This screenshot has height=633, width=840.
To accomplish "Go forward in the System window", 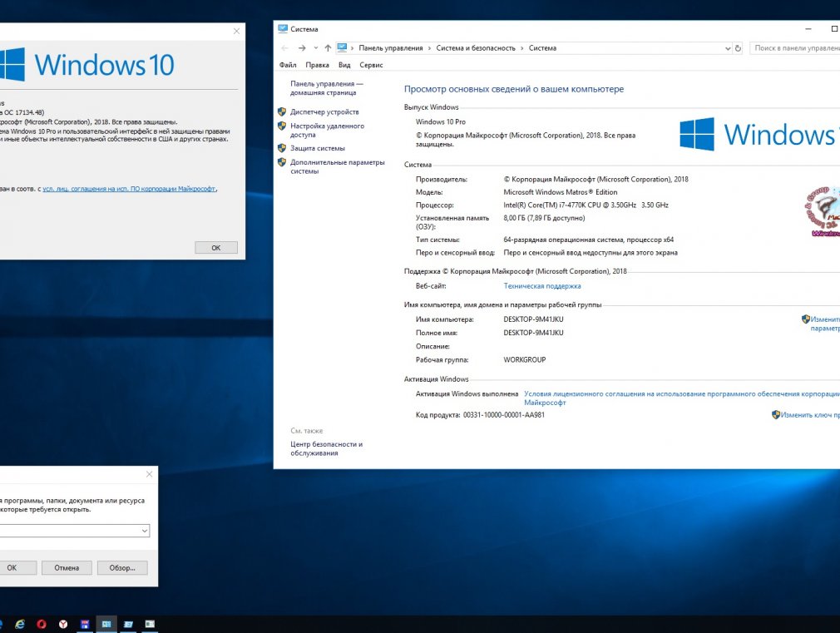I will click(302, 48).
